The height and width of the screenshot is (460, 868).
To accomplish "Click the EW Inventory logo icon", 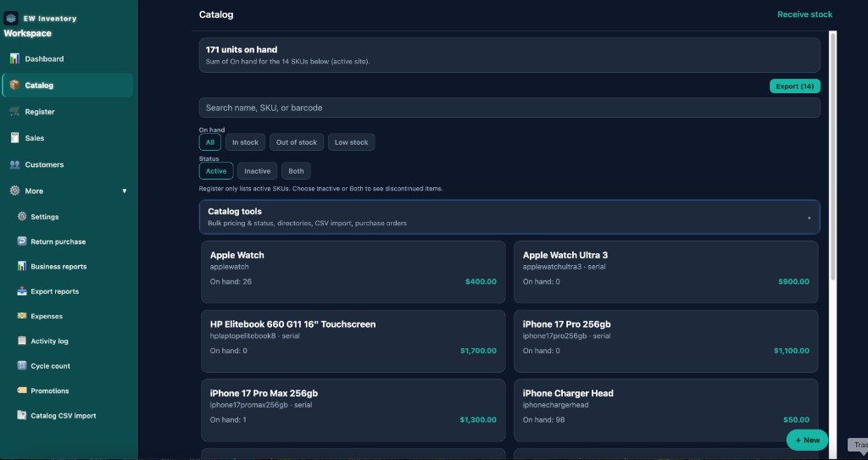I will point(11,19).
